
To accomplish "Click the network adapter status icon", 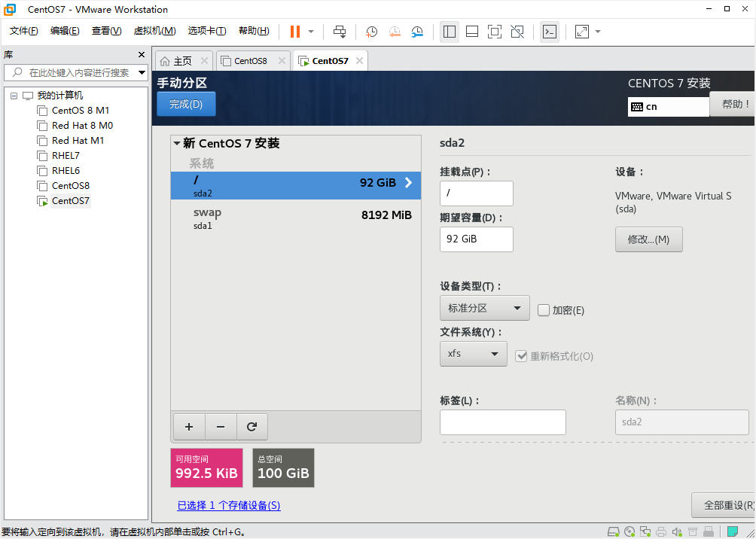I will coord(645,531).
